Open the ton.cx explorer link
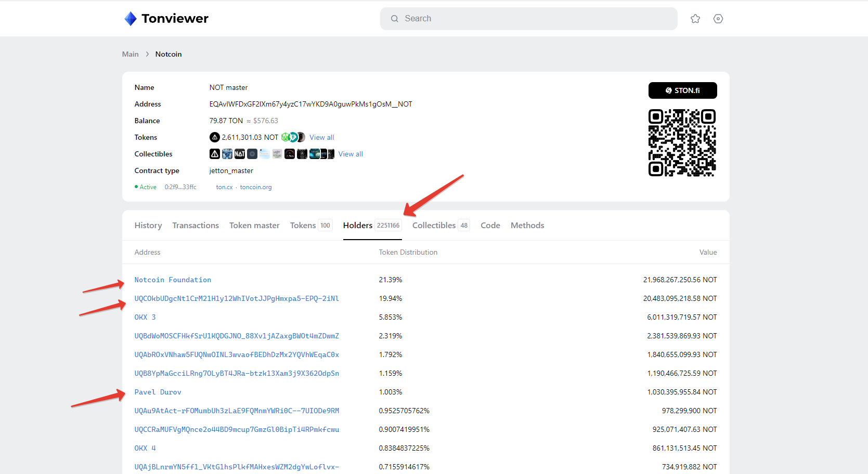 [224, 187]
